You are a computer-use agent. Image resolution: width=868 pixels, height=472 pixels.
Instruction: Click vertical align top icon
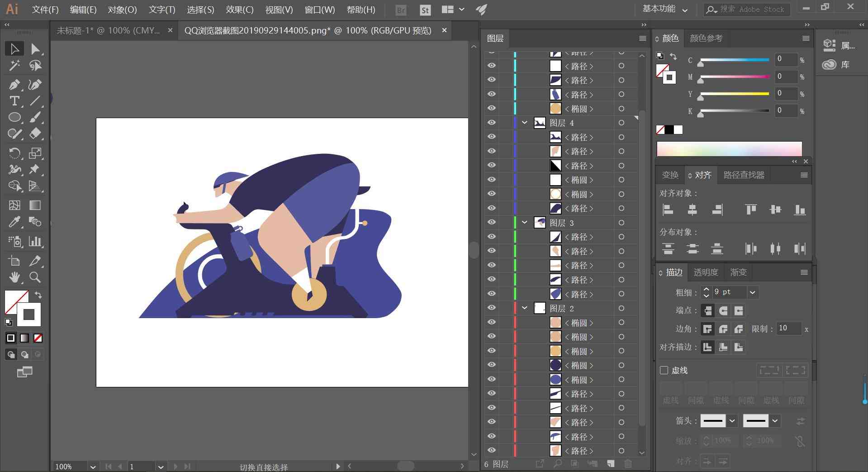751,210
